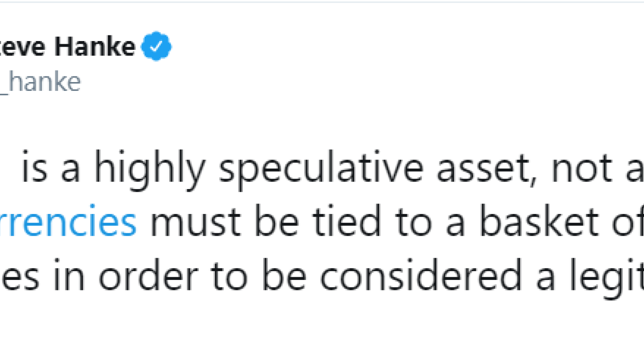Click the word "highly" in the tweet

(150, 169)
